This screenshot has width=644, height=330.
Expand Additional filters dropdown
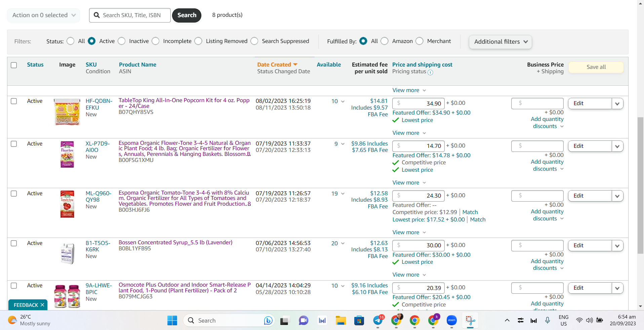point(500,42)
